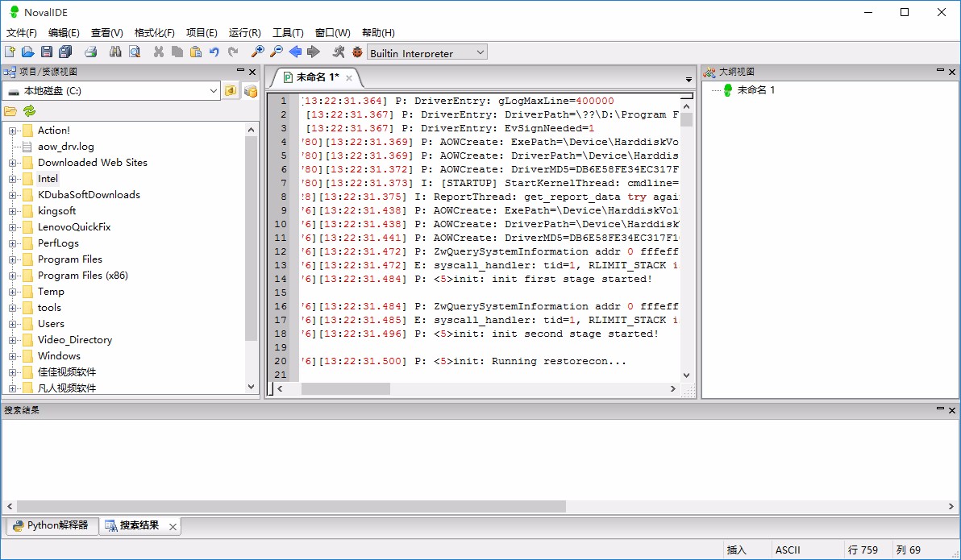Click the open folder icon in project panel
961x560 pixels.
click(x=10, y=111)
